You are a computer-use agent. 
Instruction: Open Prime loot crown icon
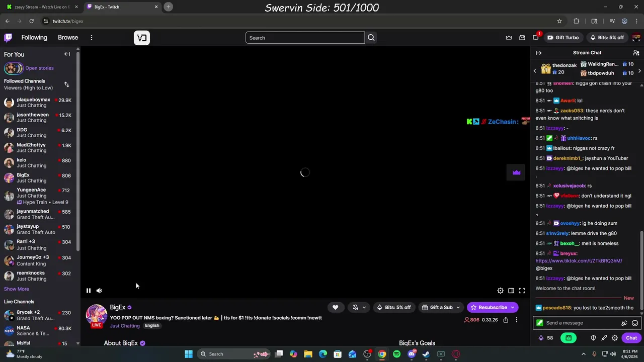click(509, 38)
